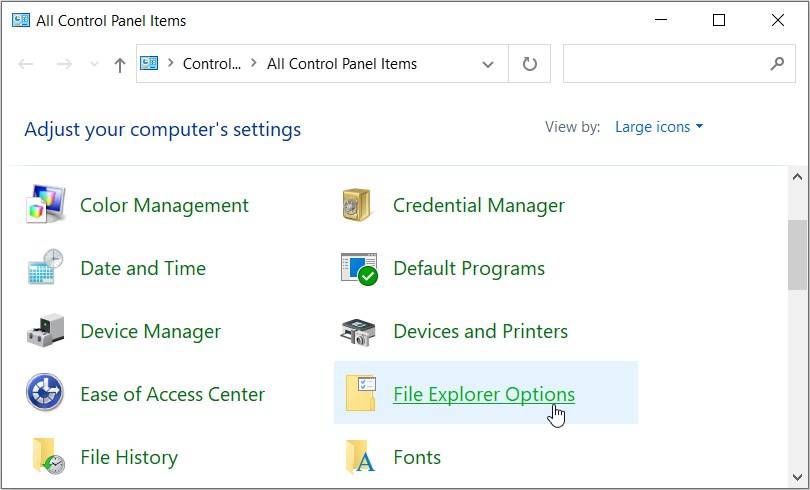Click the Device Manager icon
The width and height of the screenshot is (810, 490).
[45, 331]
